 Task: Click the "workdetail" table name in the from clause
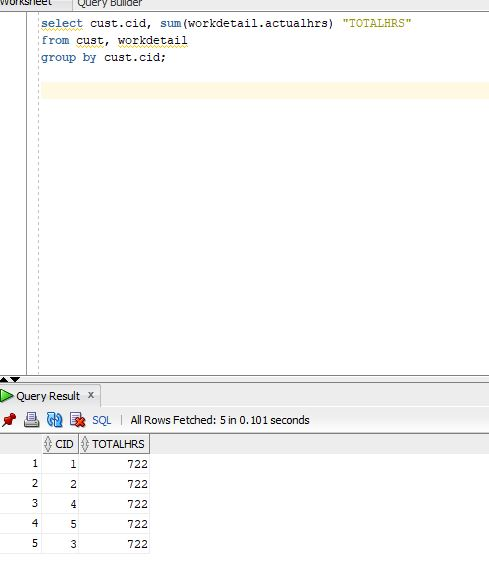pos(153,40)
